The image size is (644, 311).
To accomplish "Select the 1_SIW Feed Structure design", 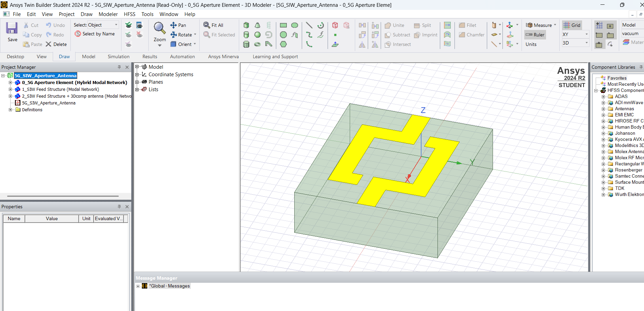I will (x=61, y=89).
